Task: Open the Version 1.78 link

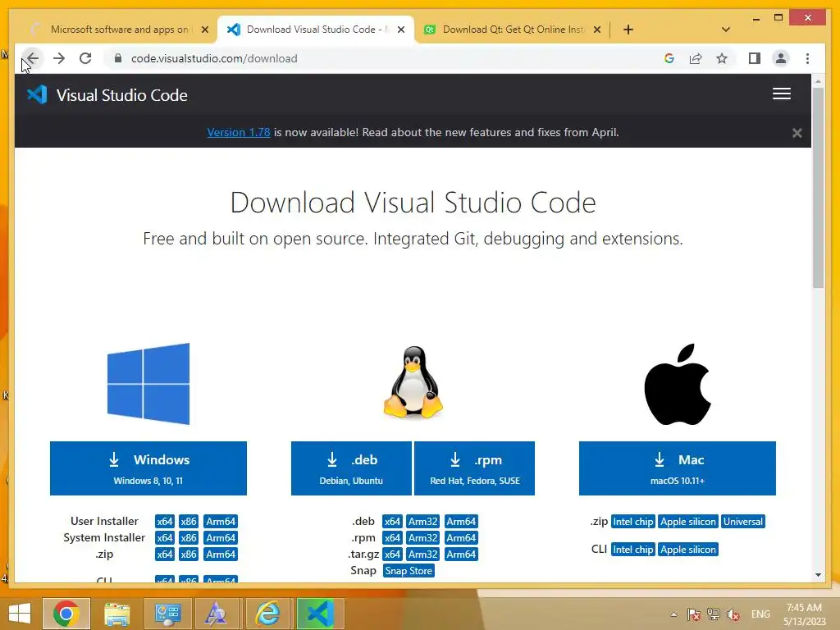Action: pos(239,132)
